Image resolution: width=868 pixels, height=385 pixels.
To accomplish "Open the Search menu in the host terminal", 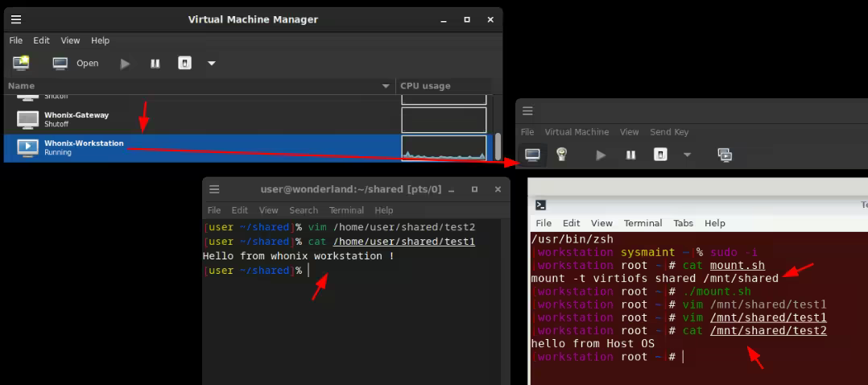I will 304,210.
